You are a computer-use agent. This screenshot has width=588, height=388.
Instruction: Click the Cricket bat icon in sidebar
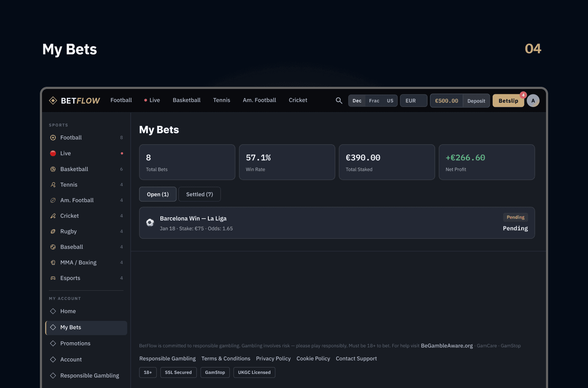pyautogui.click(x=53, y=216)
